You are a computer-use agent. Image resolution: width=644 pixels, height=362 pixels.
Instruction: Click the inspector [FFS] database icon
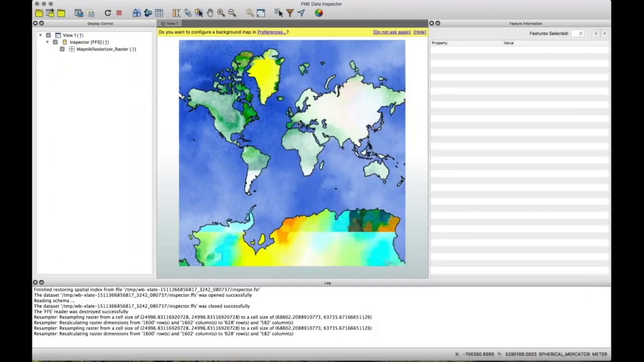64,42
